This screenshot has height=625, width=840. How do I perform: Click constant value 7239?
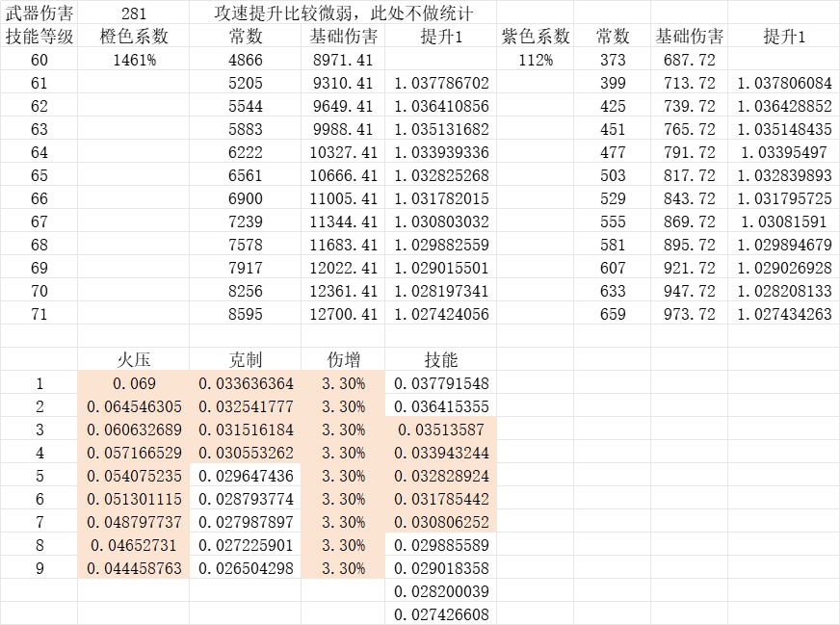coord(246,221)
